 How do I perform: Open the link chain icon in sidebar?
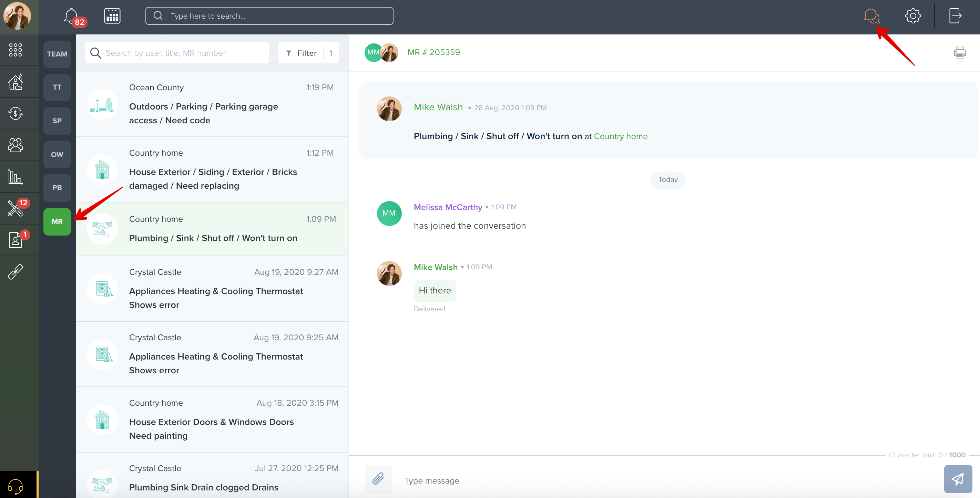[x=16, y=272]
